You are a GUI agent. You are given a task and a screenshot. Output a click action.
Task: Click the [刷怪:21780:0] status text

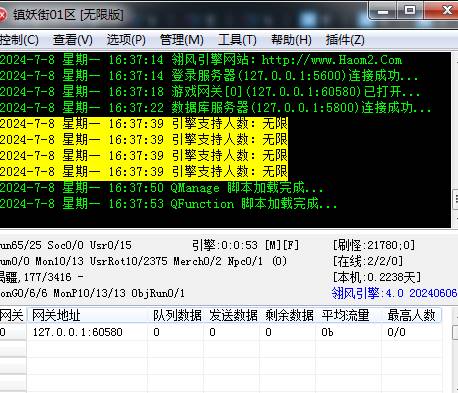374,245
